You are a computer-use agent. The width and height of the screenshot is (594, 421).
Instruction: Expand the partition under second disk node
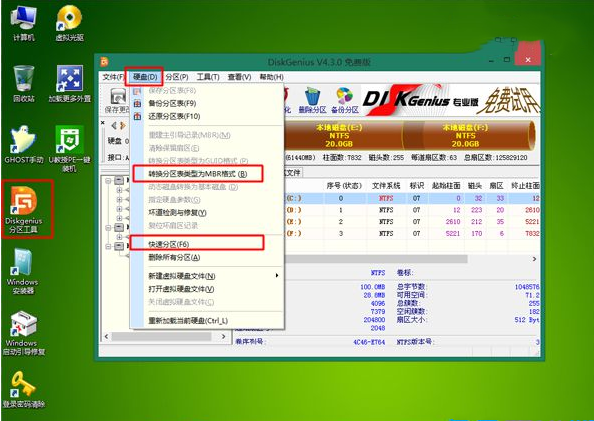point(119,237)
